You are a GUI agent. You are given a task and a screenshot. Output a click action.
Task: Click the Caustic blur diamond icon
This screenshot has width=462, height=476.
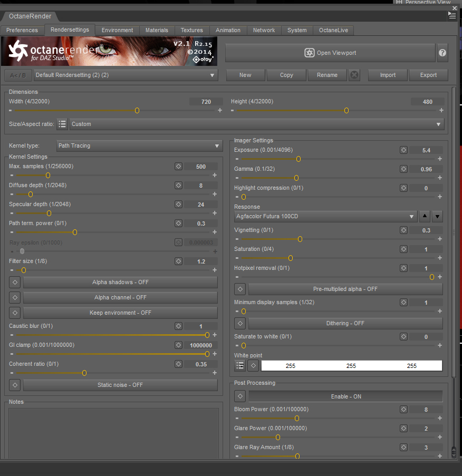pyautogui.click(x=178, y=326)
